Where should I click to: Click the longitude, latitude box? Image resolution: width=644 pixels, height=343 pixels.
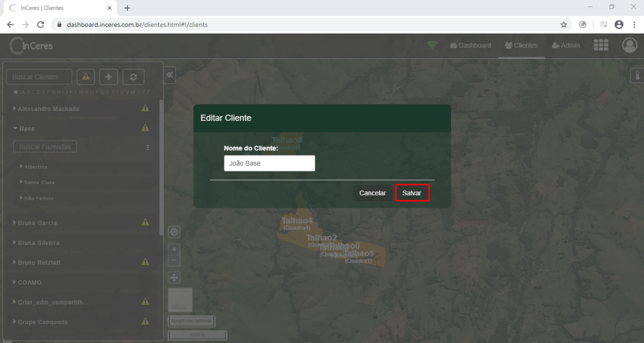click(x=192, y=321)
